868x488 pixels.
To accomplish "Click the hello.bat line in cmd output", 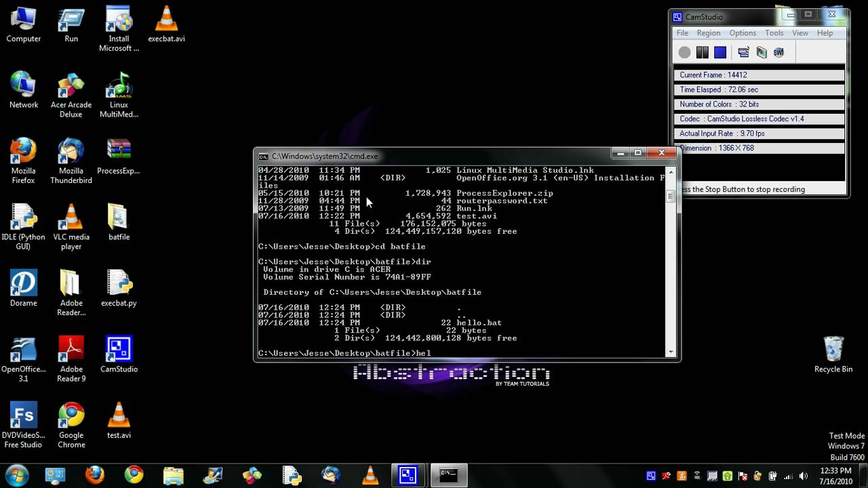I will point(380,323).
